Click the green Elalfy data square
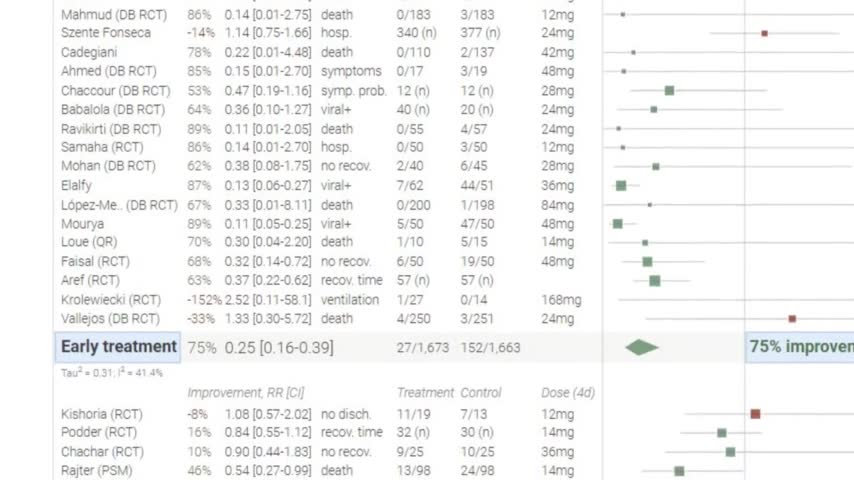The image size is (854, 480). tap(621, 186)
